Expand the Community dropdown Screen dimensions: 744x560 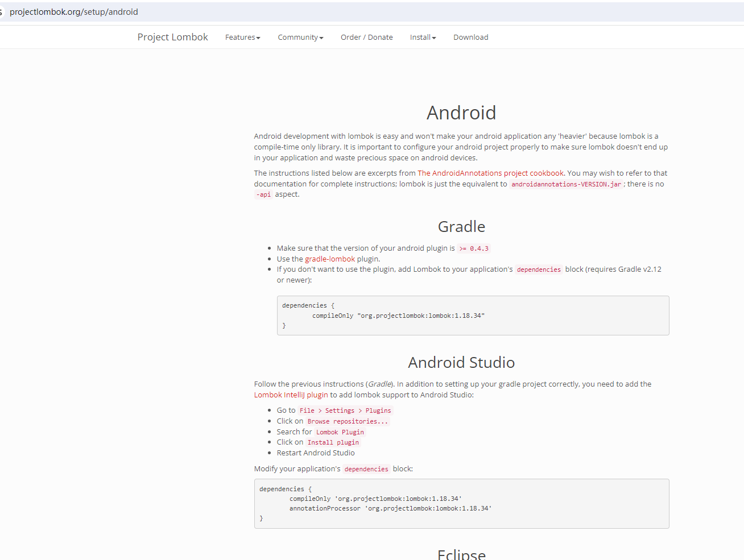coord(300,37)
